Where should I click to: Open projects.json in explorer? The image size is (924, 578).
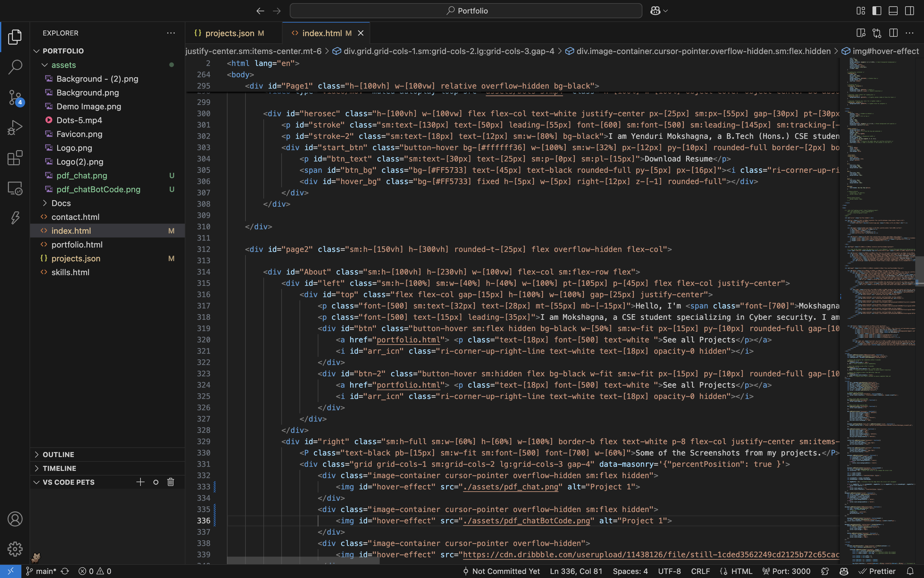(x=107, y=259)
